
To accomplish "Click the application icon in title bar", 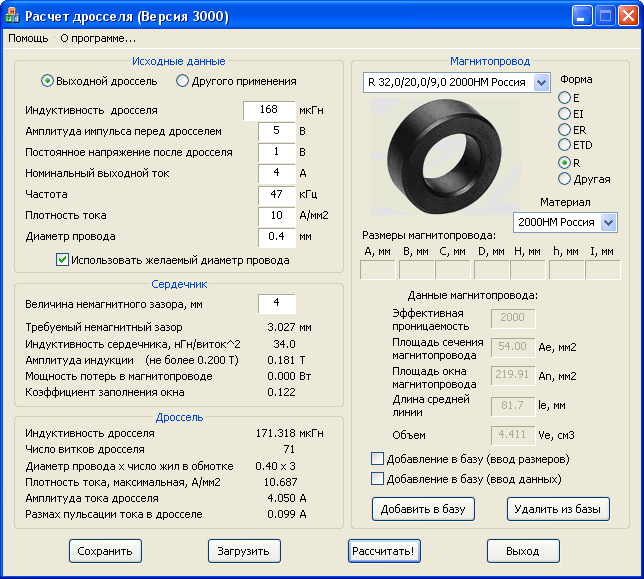I will tap(12, 16).
